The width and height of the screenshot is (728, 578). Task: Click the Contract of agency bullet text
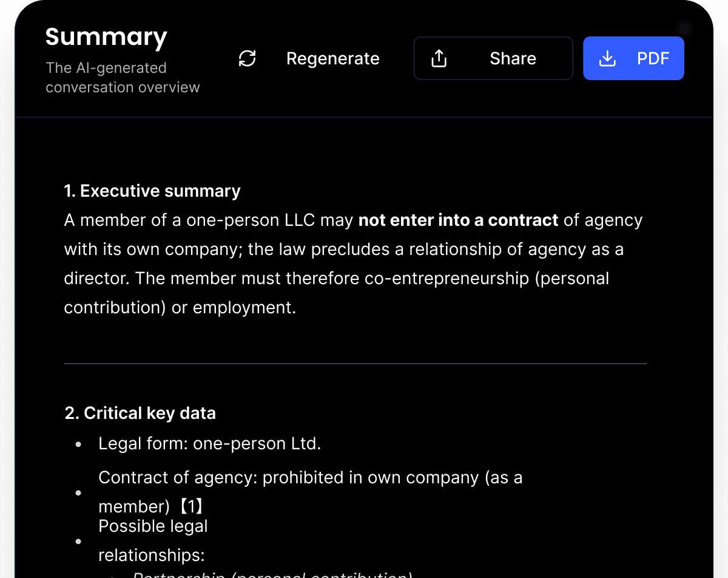point(310,478)
